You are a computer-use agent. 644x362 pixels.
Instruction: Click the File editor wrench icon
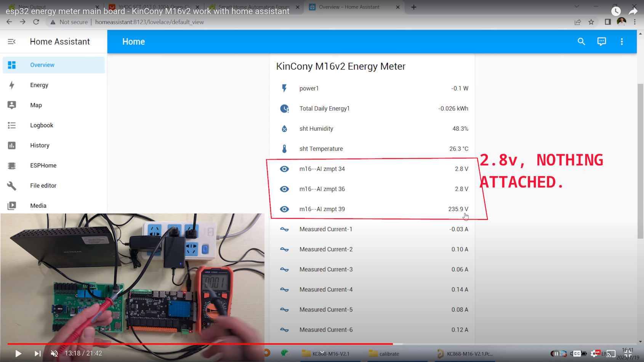12,186
